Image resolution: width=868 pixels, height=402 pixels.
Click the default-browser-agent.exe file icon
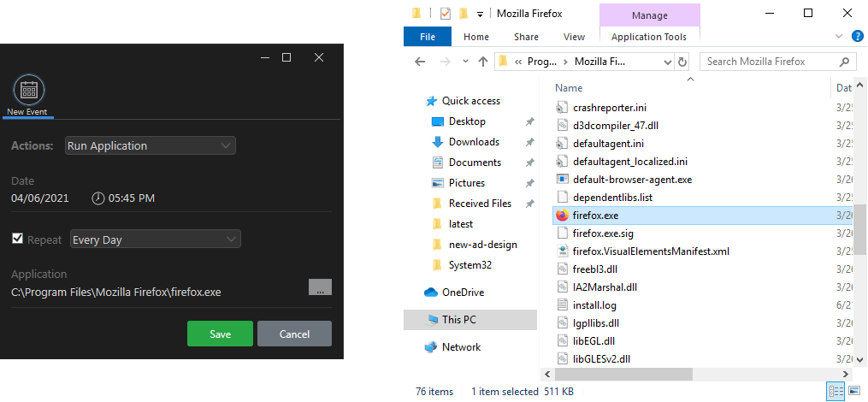tap(562, 180)
